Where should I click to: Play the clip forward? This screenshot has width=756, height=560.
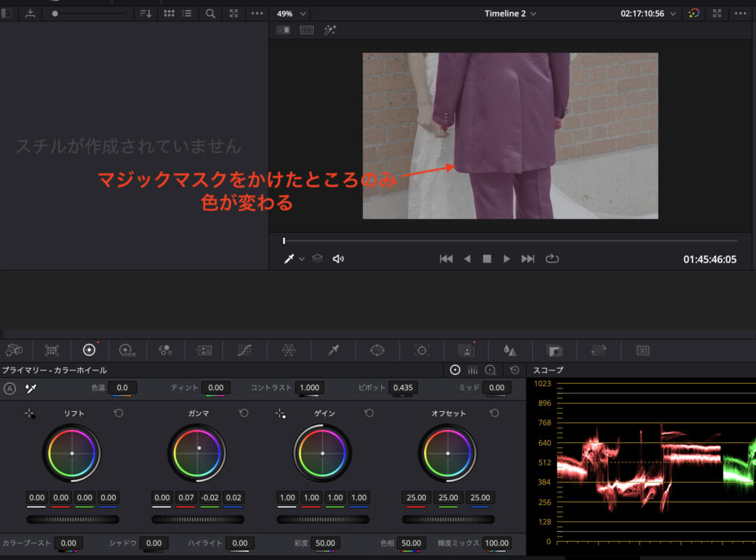point(507,258)
